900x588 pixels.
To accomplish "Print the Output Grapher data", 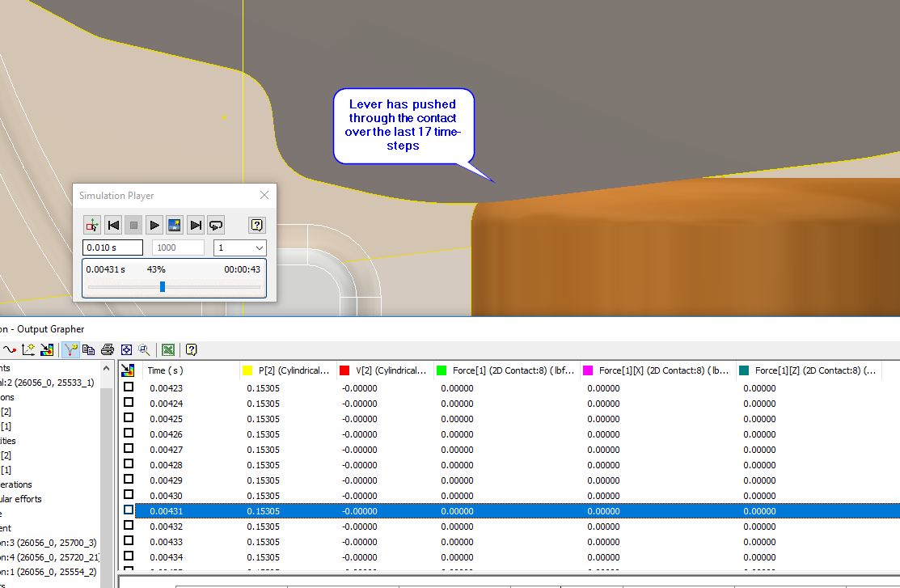I will 108,349.
